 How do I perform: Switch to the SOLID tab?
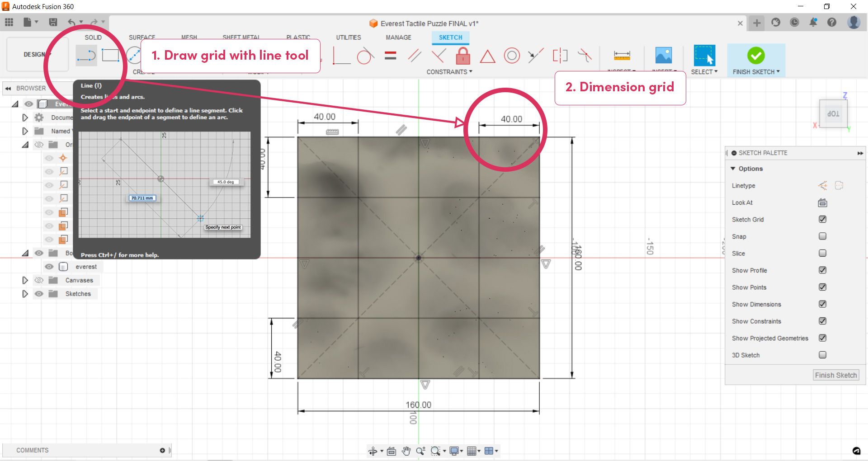point(93,38)
